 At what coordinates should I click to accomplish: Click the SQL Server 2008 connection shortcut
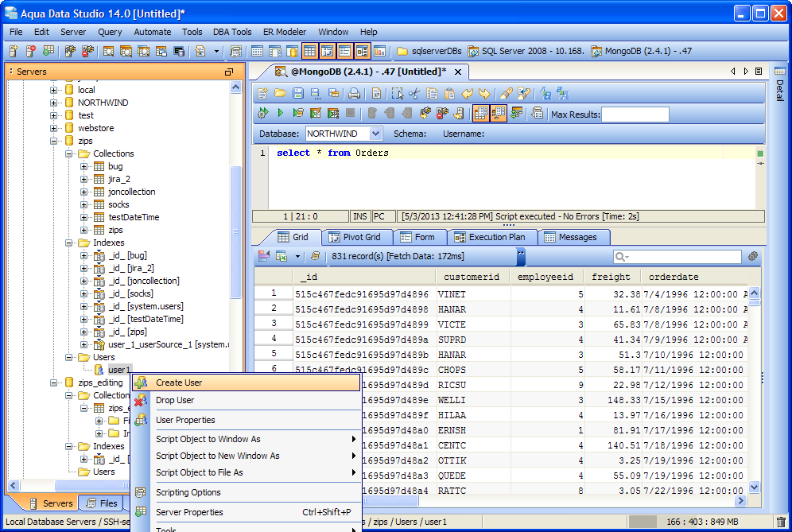tap(526, 51)
